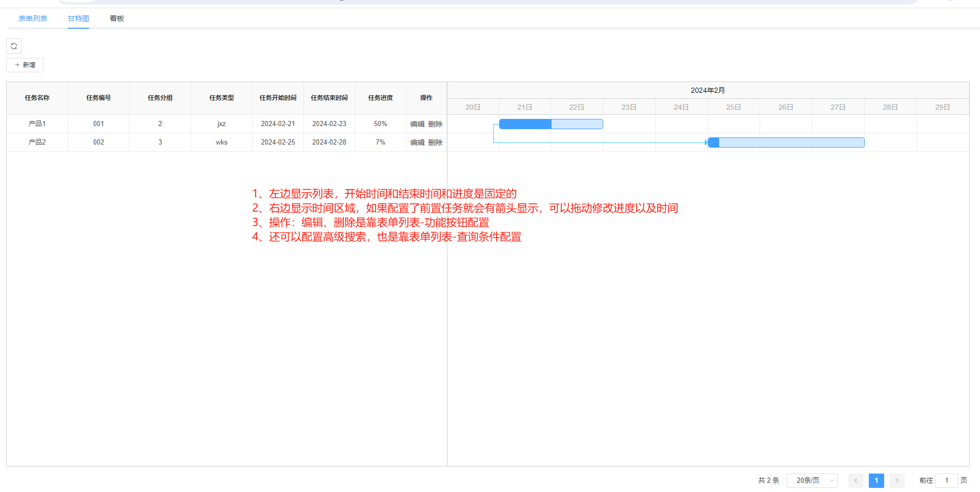
Task: Switch to the 表单列表 tab
Action: (x=33, y=18)
